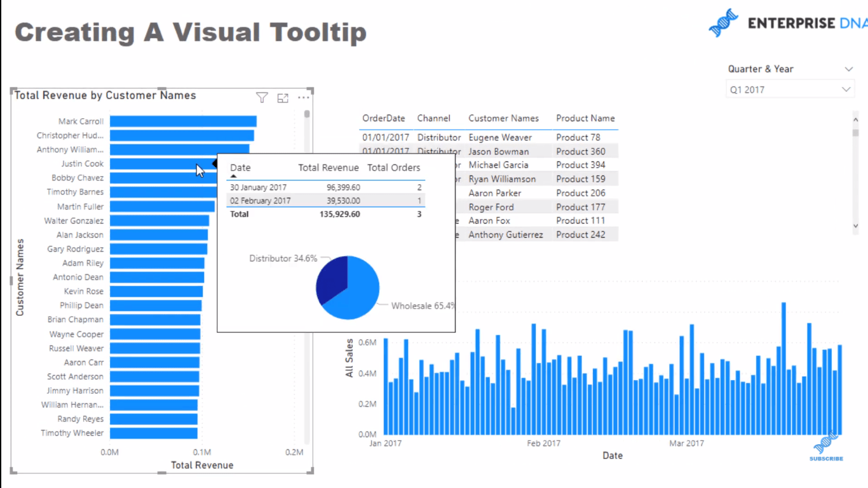Select the Scott Anderson bar
The width and height of the screenshot is (868, 488).
pyautogui.click(x=154, y=377)
